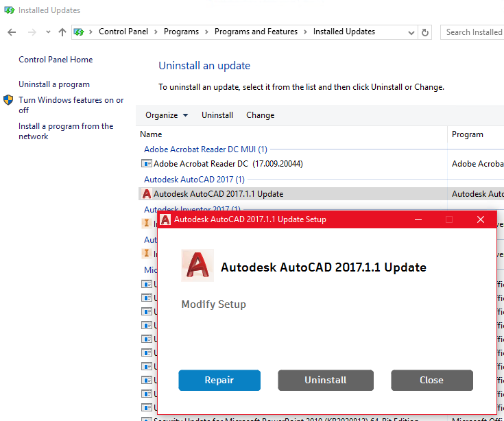
Task: Expand the chevron after Programs breadcrumb
Action: pyautogui.click(x=206, y=32)
